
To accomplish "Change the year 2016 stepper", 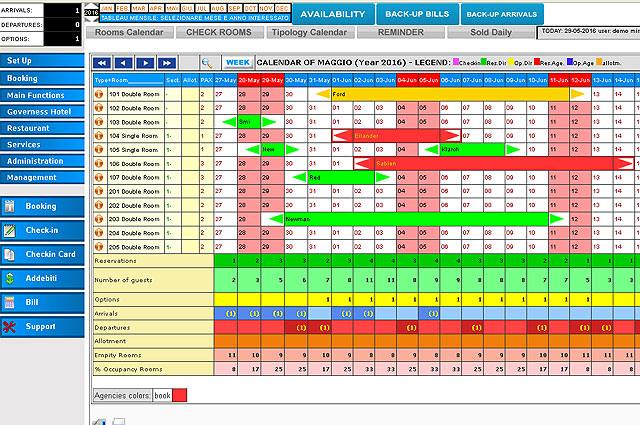I will (x=91, y=12).
